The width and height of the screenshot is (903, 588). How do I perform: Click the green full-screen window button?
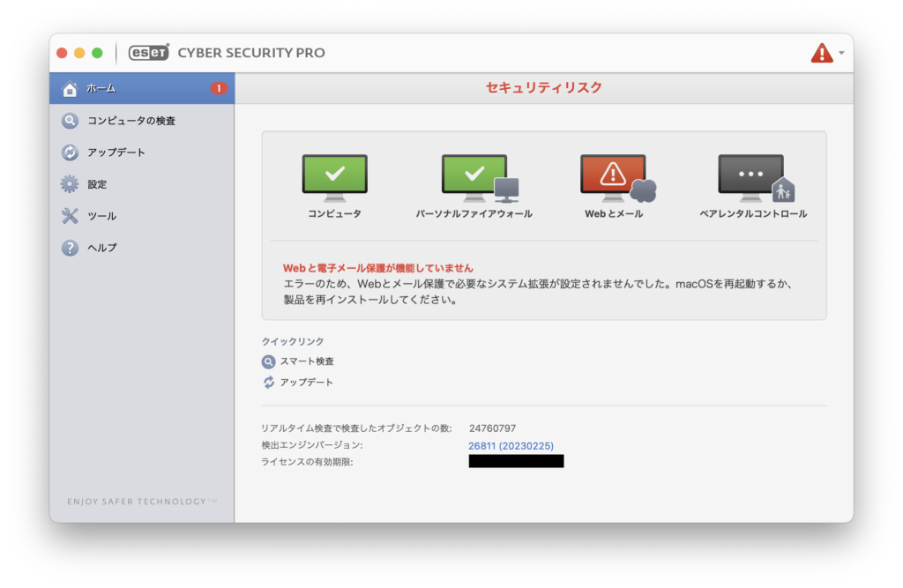[x=97, y=53]
